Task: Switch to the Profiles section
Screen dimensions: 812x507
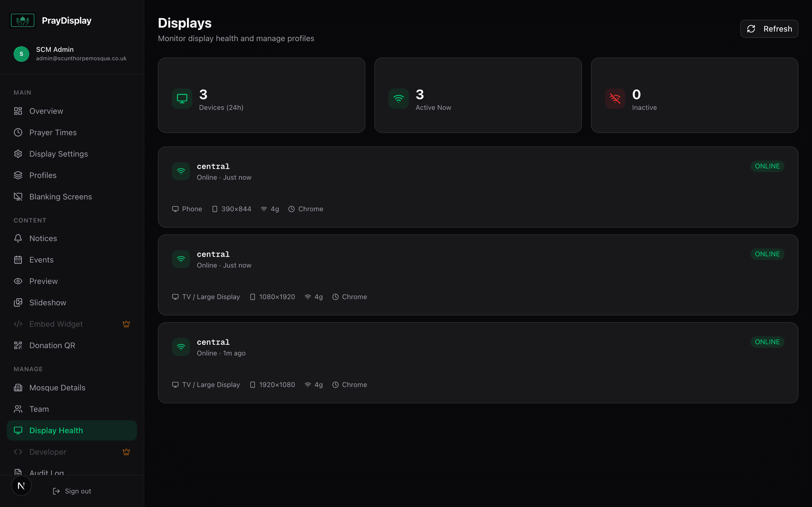Action: click(43, 175)
